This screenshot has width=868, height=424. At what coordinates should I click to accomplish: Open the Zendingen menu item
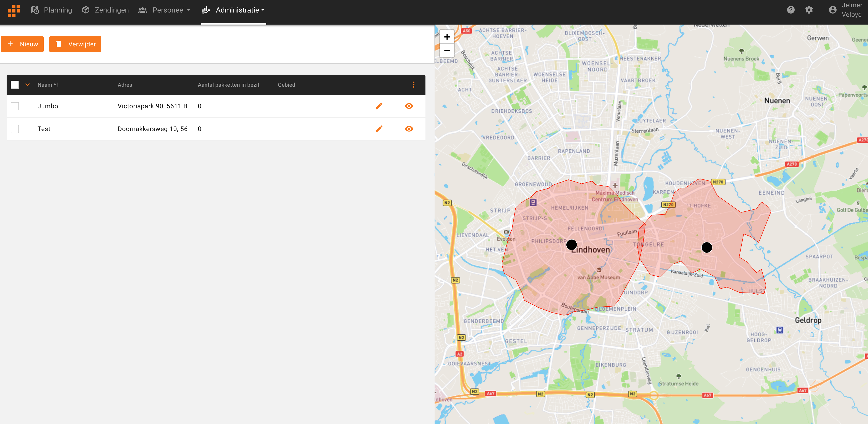coord(105,10)
